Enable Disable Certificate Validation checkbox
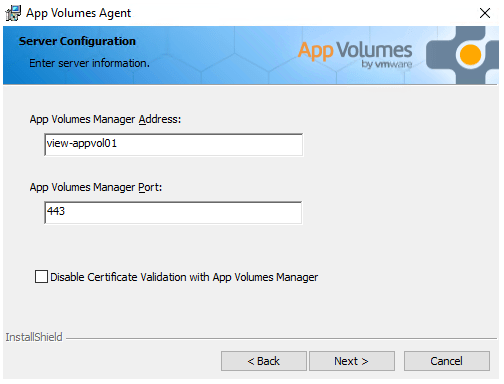The width and height of the screenshot is (504, 384). tap(41, 277)
